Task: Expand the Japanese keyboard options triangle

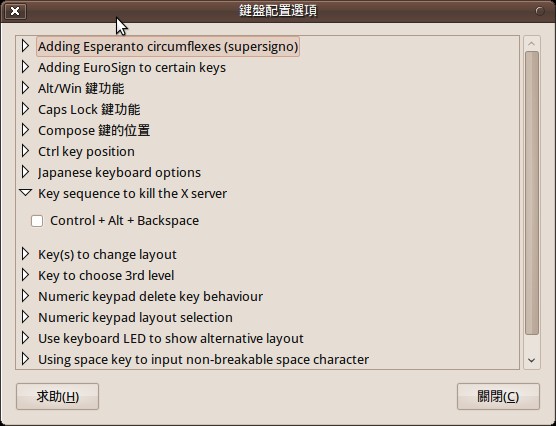Action: [x=25, y=172]
